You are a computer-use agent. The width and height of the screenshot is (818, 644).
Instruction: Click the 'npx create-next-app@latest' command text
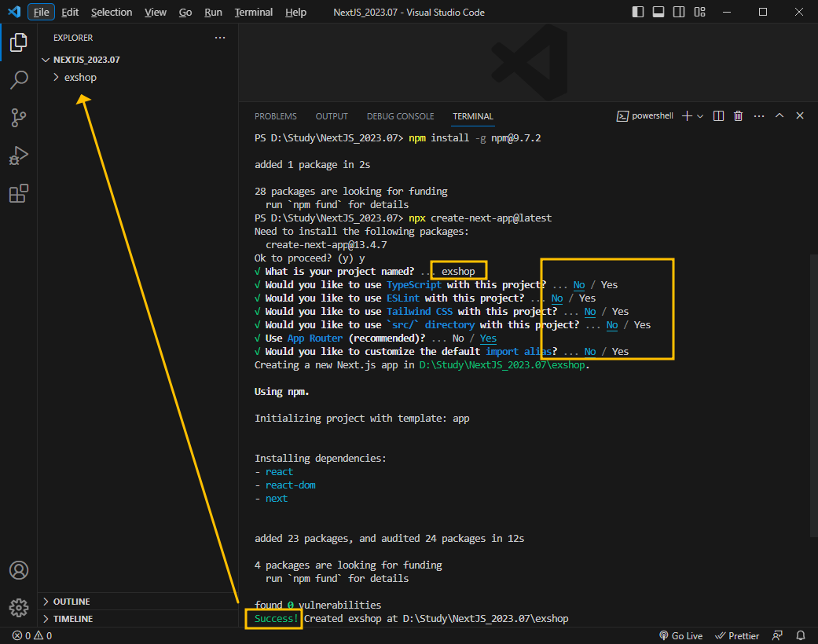pyautogui.click(x=480, y=218)
